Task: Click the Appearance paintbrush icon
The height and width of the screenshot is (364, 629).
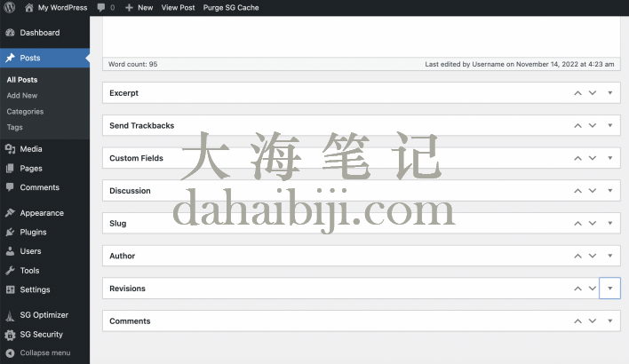Action: pyautogui.click(x=10, y=213)
